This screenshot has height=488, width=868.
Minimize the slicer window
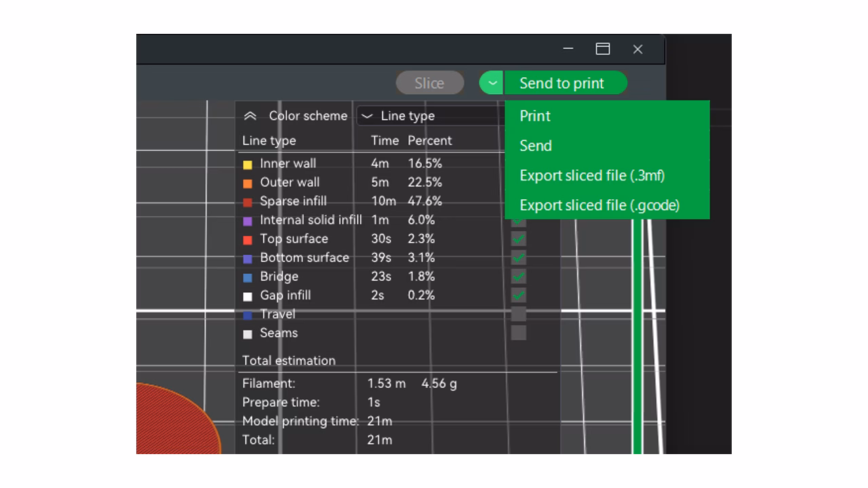(568, 49)
